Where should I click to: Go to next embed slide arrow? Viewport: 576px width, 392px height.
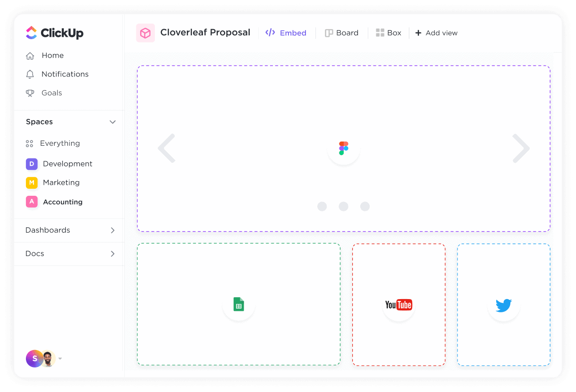pyautogui.click(x=521, y=148)
